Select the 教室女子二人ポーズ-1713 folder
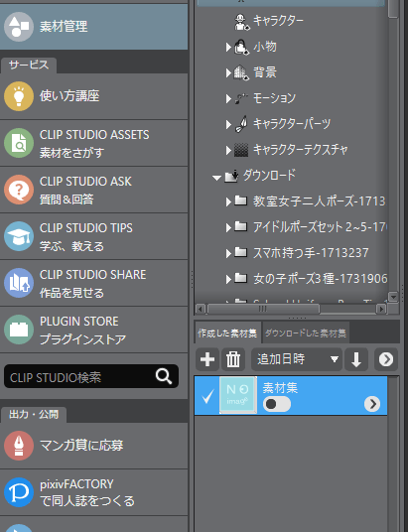Image resolution: width=408 pixels, height=532 pixels. point(319,201)
